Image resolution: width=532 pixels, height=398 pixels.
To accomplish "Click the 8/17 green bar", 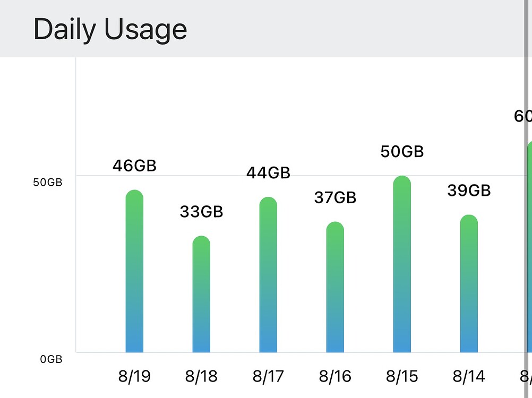I will pos(268,274).
